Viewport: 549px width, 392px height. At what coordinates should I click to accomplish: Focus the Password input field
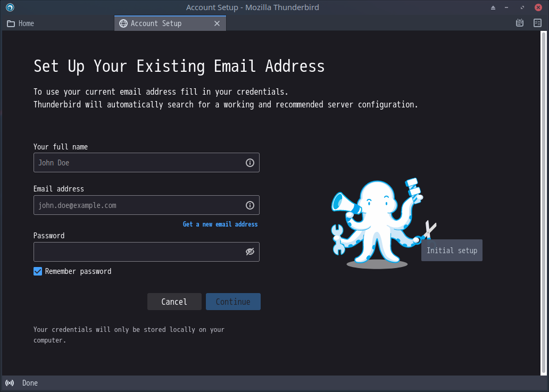click(146, 252)
